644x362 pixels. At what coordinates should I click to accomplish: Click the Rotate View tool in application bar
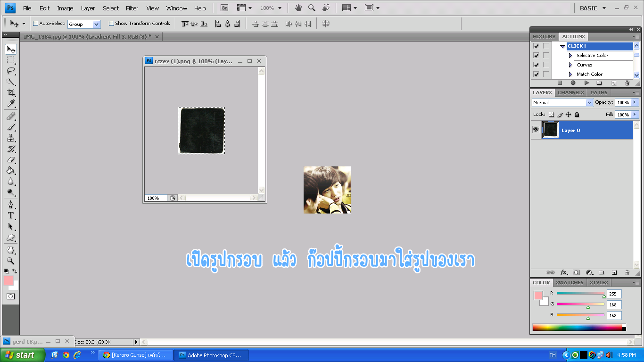pyautogui.click(x=325, y=8)
